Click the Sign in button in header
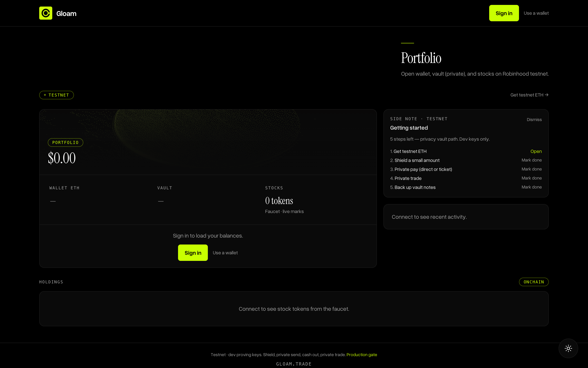 point(504,13)
